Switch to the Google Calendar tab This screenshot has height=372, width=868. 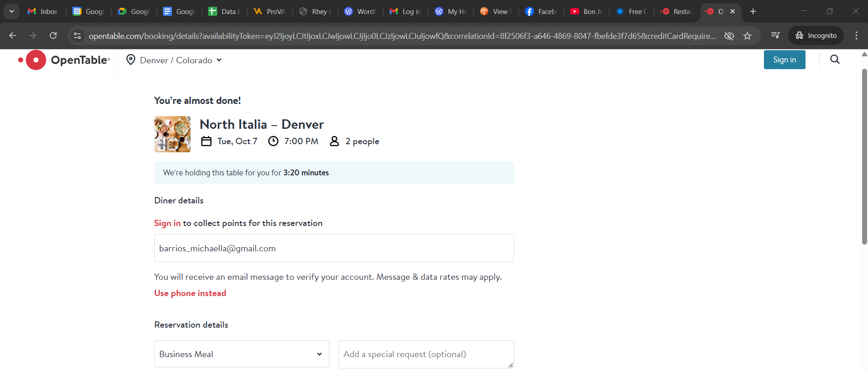88,11
